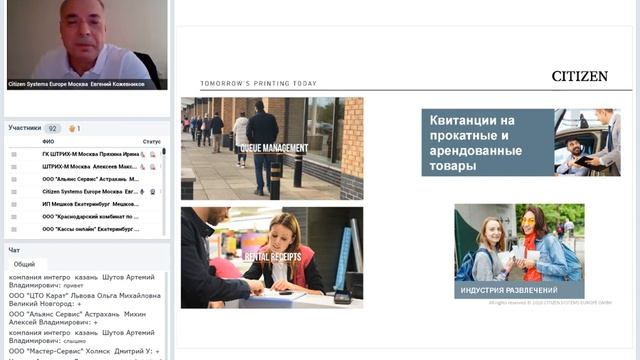Screen dimensions: 640x360
Task: Click the row icon beside ООО "Альянс Сервис" Астрахань
Action: tap(14, 179)
